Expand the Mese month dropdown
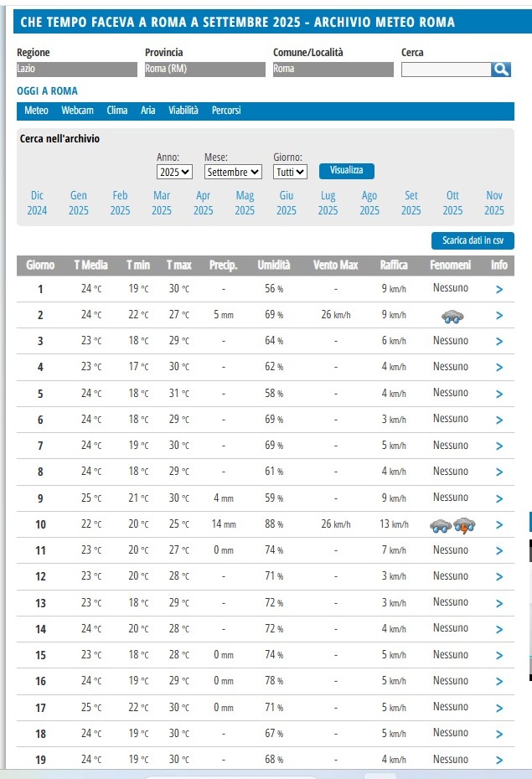Screen dimensions: 532x779 point(233,172)
